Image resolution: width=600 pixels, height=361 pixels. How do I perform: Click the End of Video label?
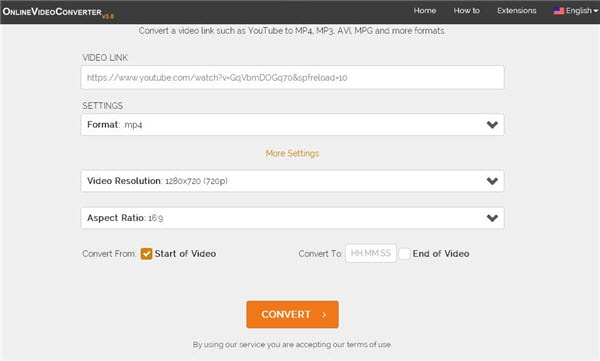441,253
